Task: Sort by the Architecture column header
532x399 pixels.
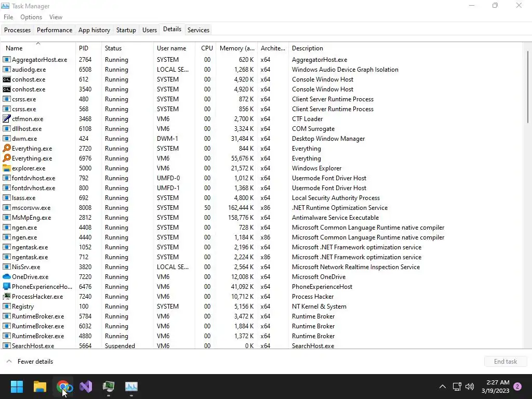Action: click(273, 48)
